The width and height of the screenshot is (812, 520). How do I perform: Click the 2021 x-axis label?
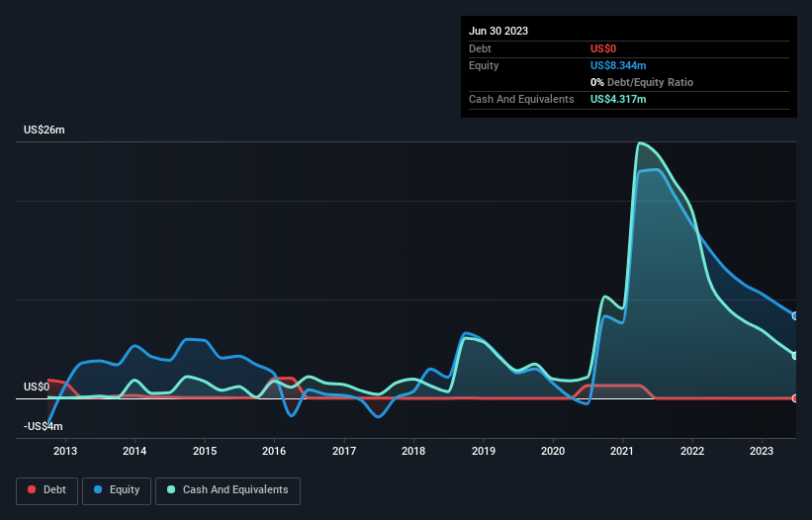(622, 451)
